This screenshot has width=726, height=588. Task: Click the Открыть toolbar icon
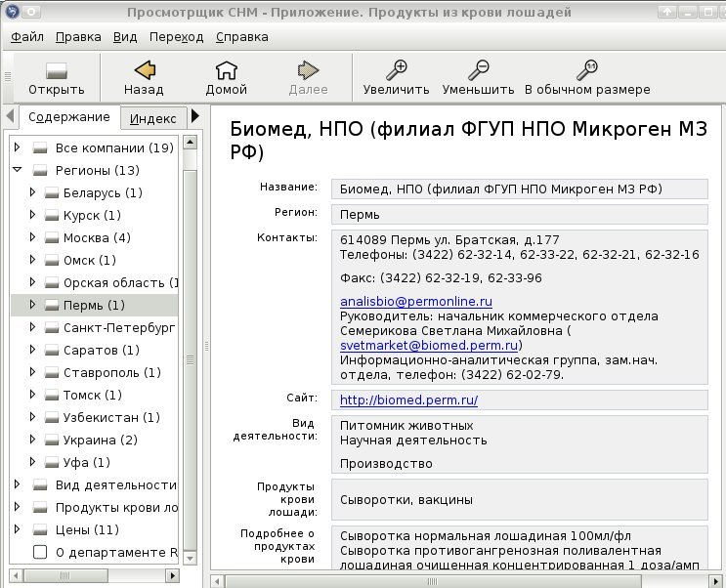click(x=57, y=70)
